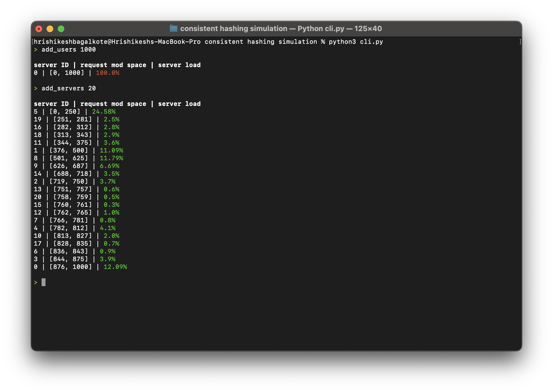The image size is (553, 392).
Task: Click the window title text 'consistent hashing simulation'
Action: [x=234, y=29]
